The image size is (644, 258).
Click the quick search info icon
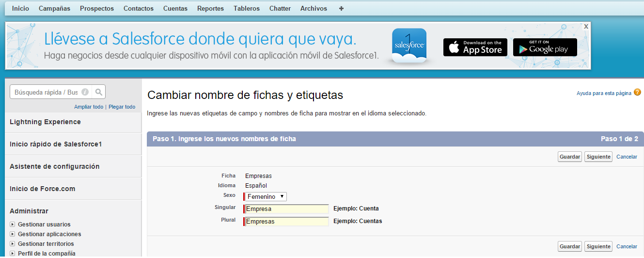click(x=85, y=92)
